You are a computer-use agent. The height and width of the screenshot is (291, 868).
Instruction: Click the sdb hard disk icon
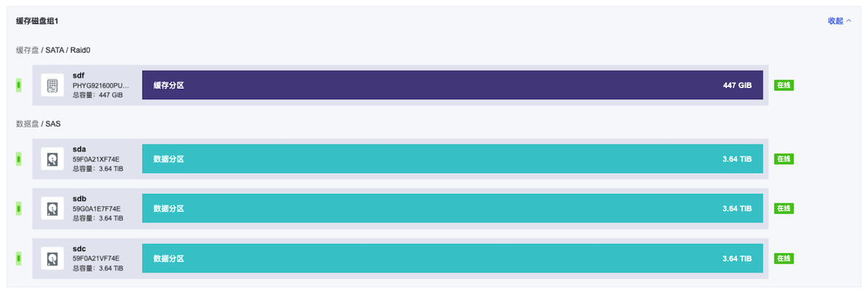[x=52, y=208]
